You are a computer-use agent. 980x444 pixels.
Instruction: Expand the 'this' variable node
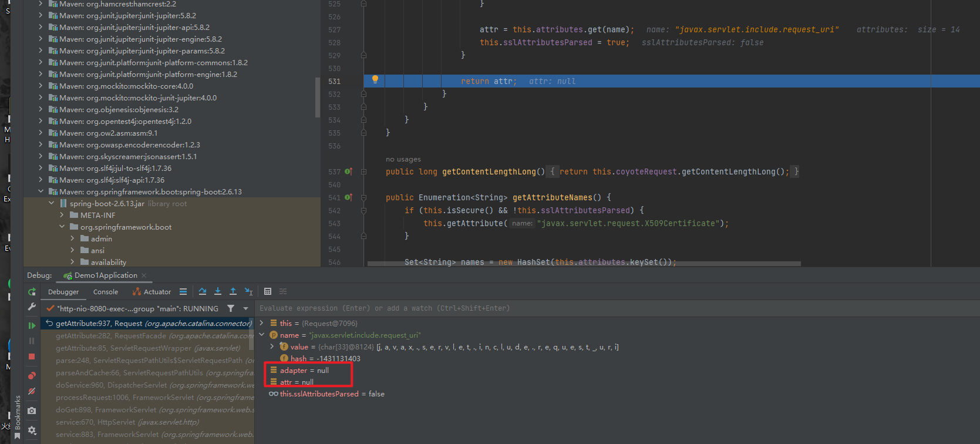pyautogui.click(x=262, y=323)
